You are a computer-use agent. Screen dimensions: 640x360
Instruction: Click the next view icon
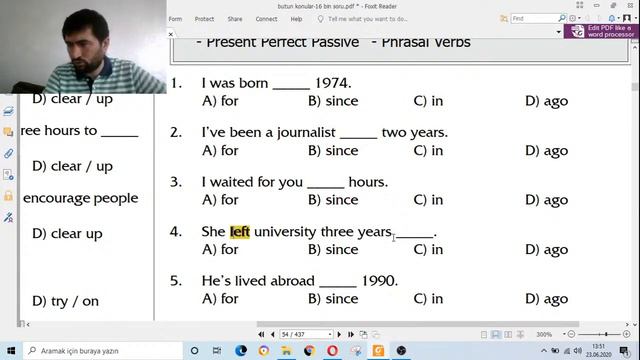(x=376, y=334)
